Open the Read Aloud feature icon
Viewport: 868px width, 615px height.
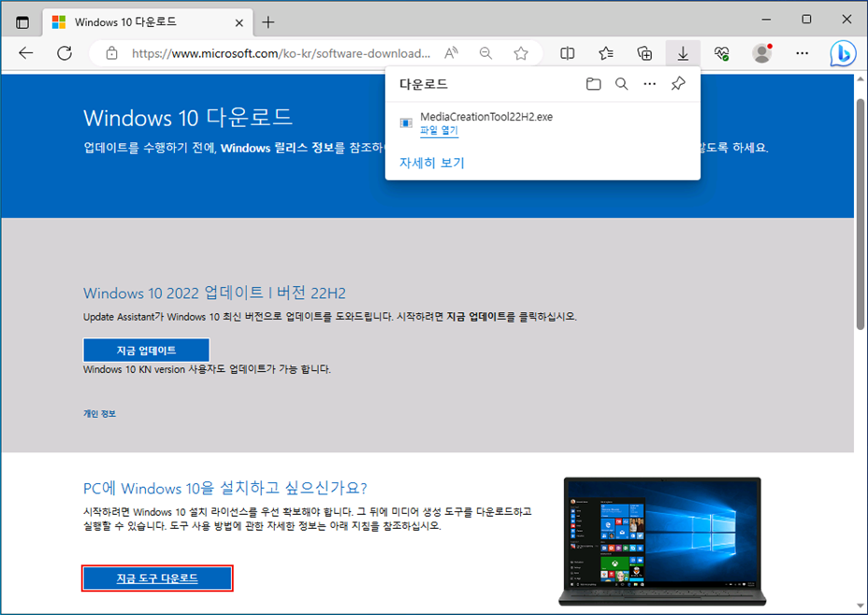(x=451, y=53)
